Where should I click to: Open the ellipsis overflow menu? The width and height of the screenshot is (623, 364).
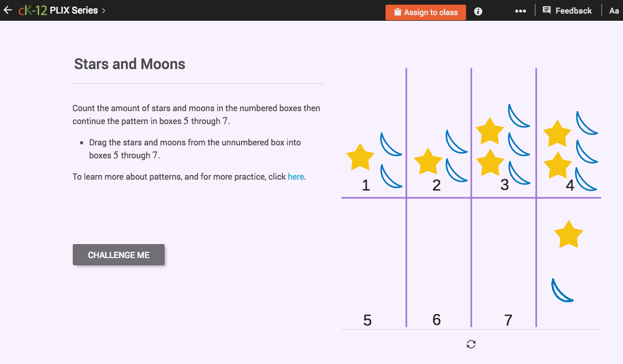tap(520, 10)
